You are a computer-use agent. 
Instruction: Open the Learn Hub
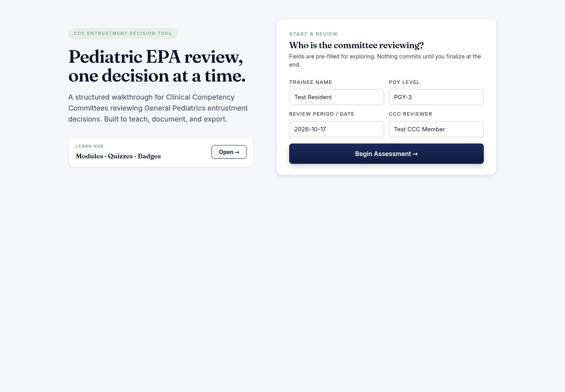click(229, 152)
